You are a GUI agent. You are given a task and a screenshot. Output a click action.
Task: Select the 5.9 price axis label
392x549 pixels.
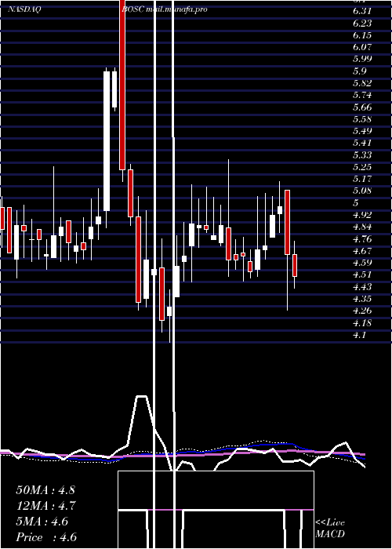click(x=360, y=71)
